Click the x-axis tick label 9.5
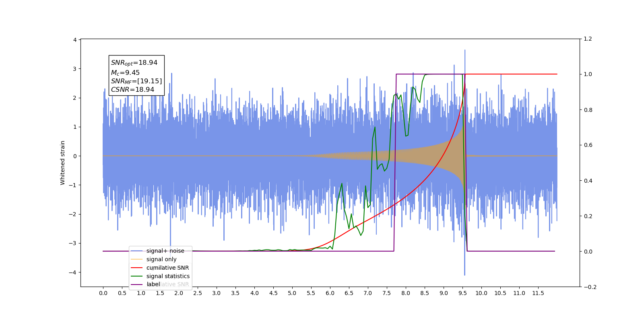644x322 pixels. tap(462, 293)
